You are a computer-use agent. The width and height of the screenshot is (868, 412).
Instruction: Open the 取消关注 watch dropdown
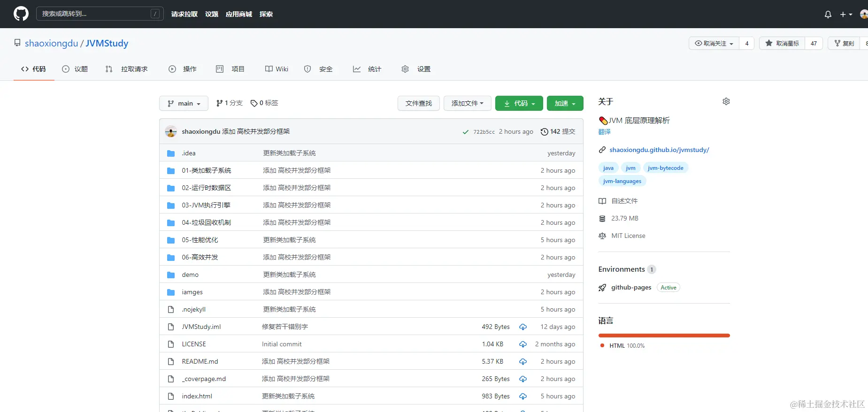pos(714,43)
